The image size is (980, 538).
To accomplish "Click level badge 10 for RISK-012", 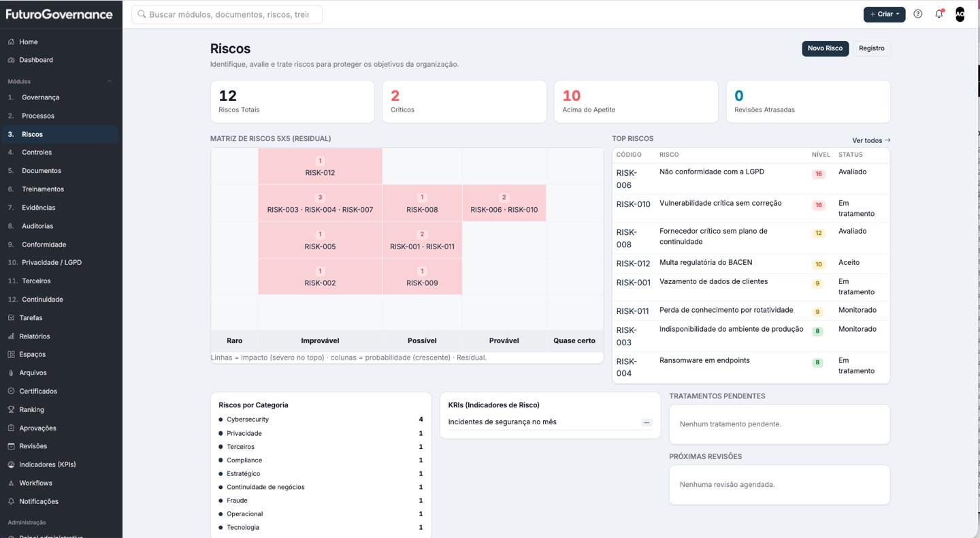I will click(818, 264).
